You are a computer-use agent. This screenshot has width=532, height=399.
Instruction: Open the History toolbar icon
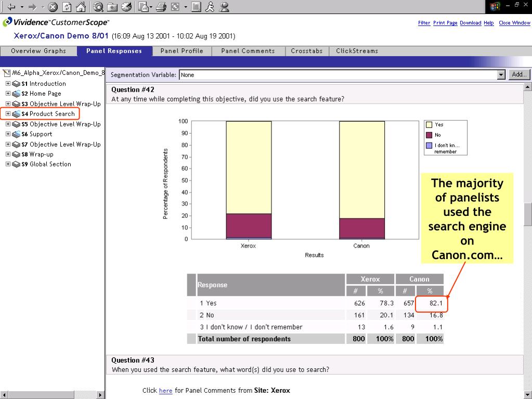[x=126, y=7]
